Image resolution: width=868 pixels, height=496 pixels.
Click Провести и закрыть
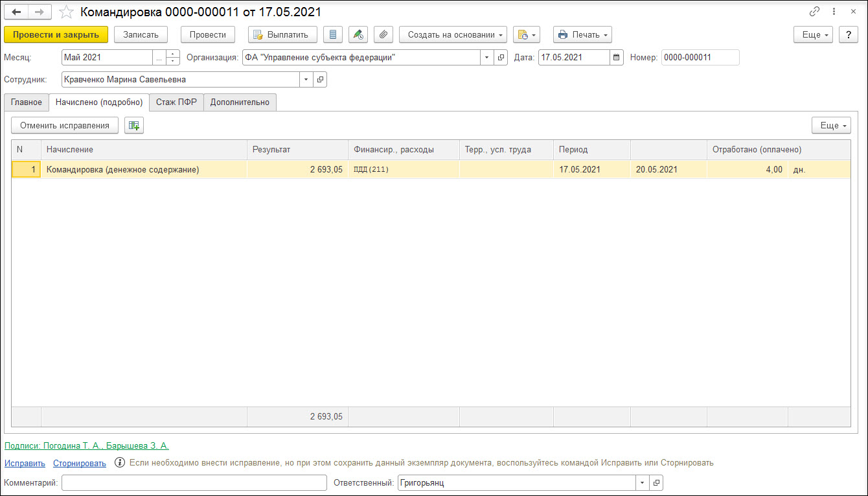56,34
